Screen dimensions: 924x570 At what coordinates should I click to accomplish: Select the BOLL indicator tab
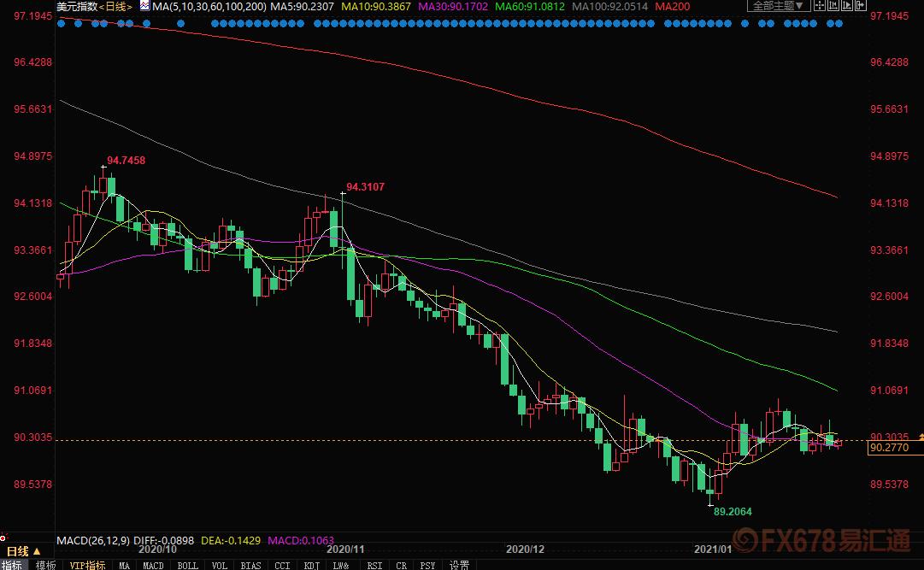tap(187, 565)
